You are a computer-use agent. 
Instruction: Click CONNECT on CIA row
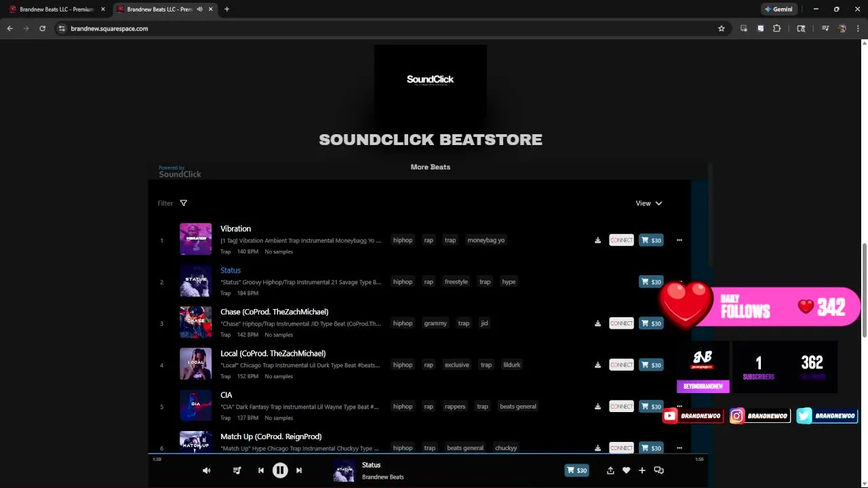pos(621,407)
